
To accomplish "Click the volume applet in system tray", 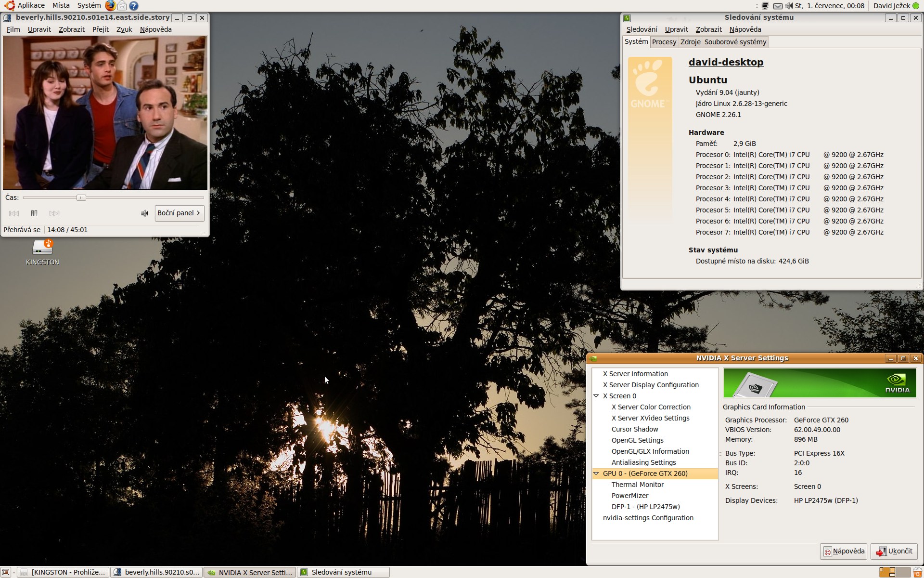I will pyautogui.click(x=789, y=6).
